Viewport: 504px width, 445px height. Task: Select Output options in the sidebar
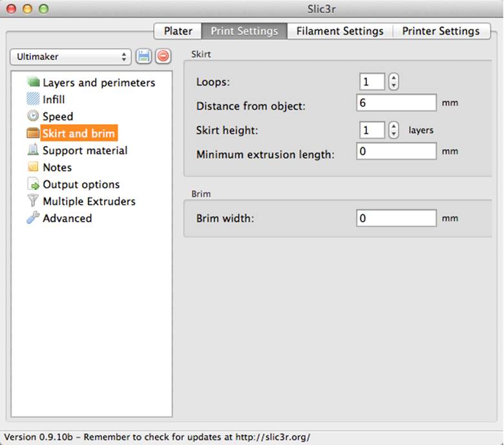click(81, 185)
